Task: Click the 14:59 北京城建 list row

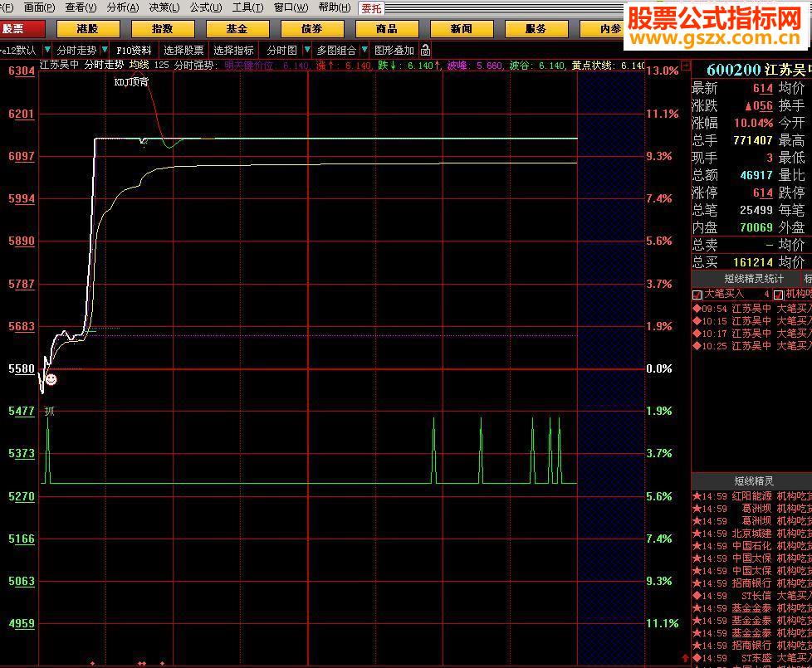Action: pyautogui.click(x=752, y=534)
